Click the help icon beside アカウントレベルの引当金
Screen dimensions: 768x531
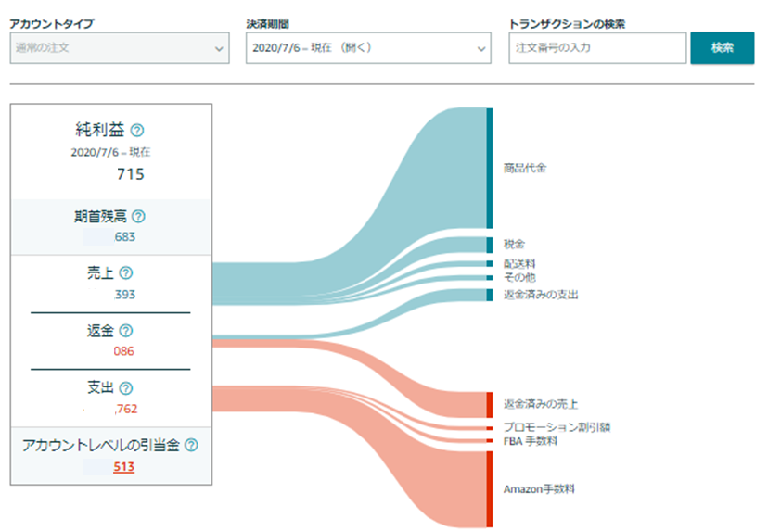click(x=191, y=446)
